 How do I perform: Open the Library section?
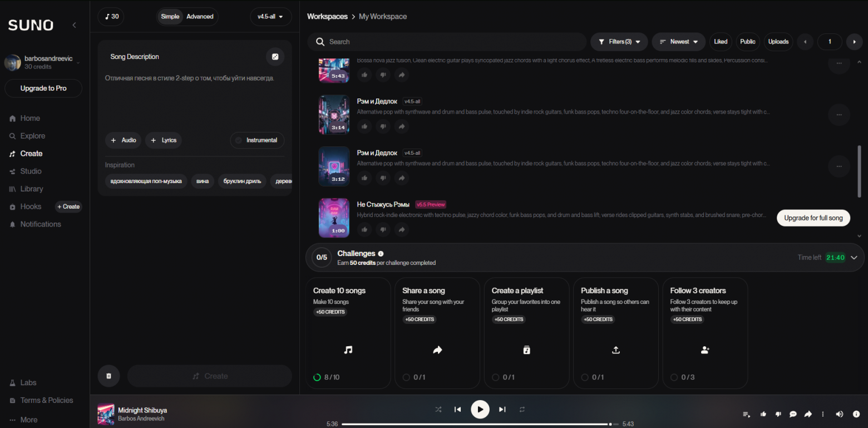click(26, 189)
